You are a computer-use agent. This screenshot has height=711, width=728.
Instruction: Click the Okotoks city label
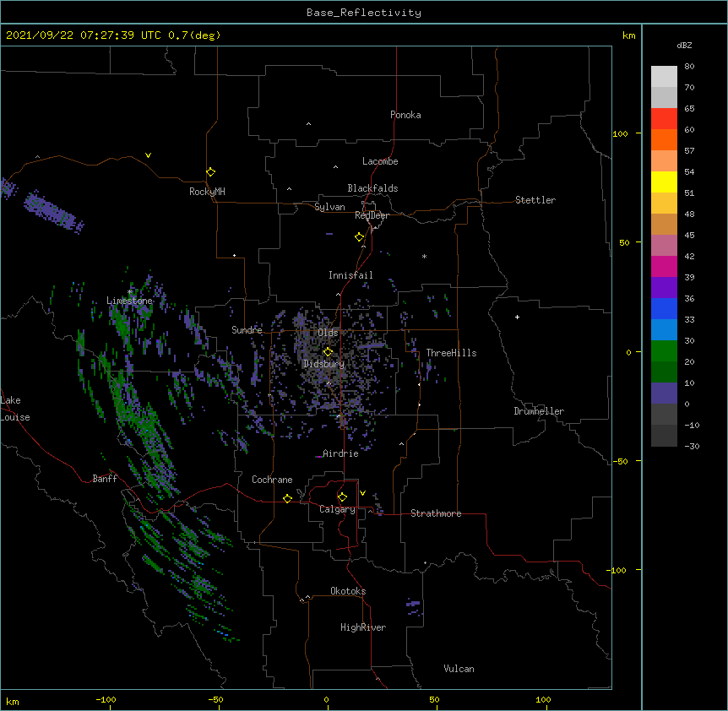[x=348, y=591]
